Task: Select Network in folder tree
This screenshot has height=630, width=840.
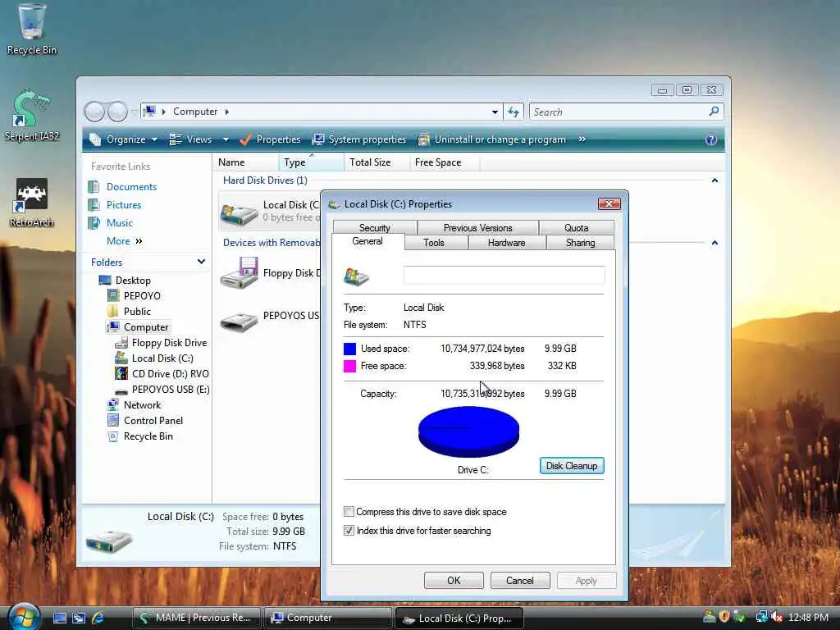Action: pos(142,405)
